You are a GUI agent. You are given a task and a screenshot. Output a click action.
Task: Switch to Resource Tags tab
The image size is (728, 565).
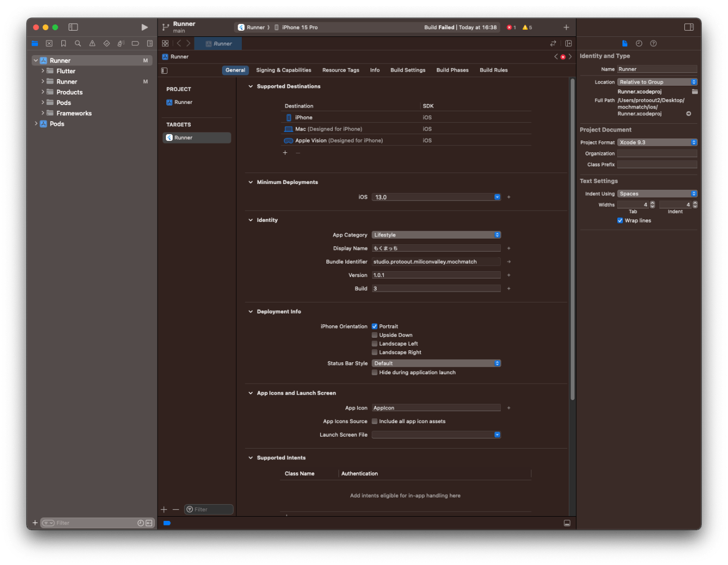pyautogui.click(x=341, y=70)
